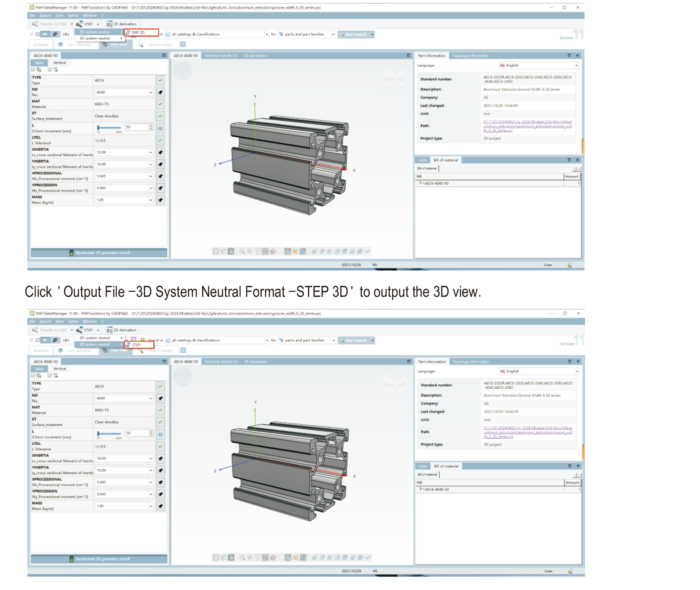Toggle the first checkbox under Table tab, upper screenshot
This screenshot has height=590, width=700.
(33, 70)
